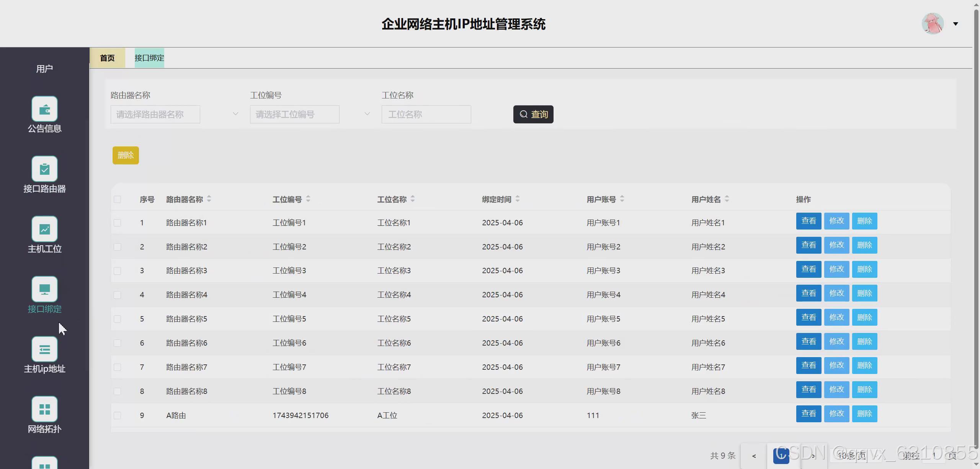Open the 网络拓扑 menu label
The image size is (980, 469).
(x=44, y=429)
